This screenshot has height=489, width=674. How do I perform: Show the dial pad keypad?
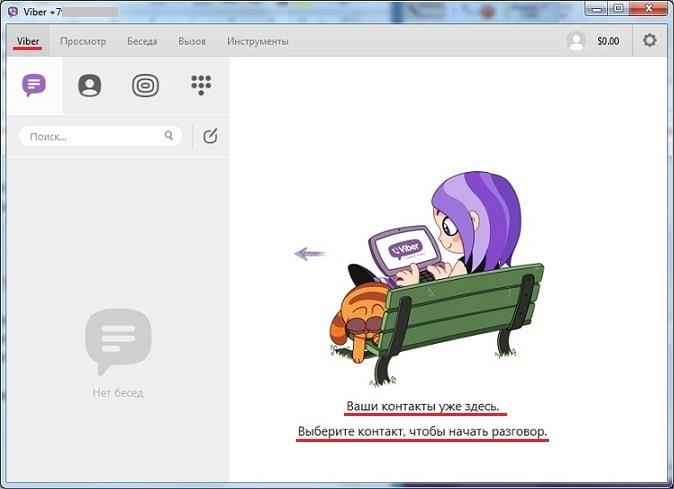click(x=201, y=85)
